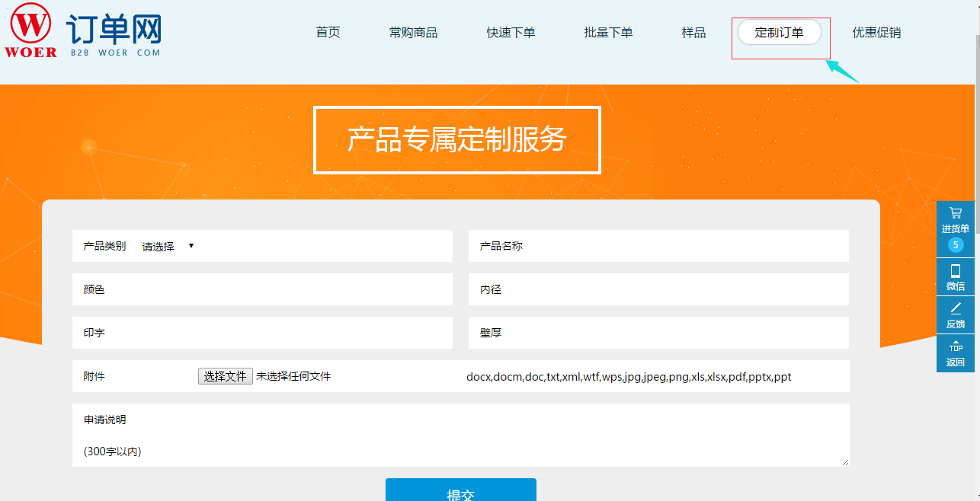980x501 pixels.
Task: Click the 微信 WeChat icon in sidebar
Action: coord(955,276)
